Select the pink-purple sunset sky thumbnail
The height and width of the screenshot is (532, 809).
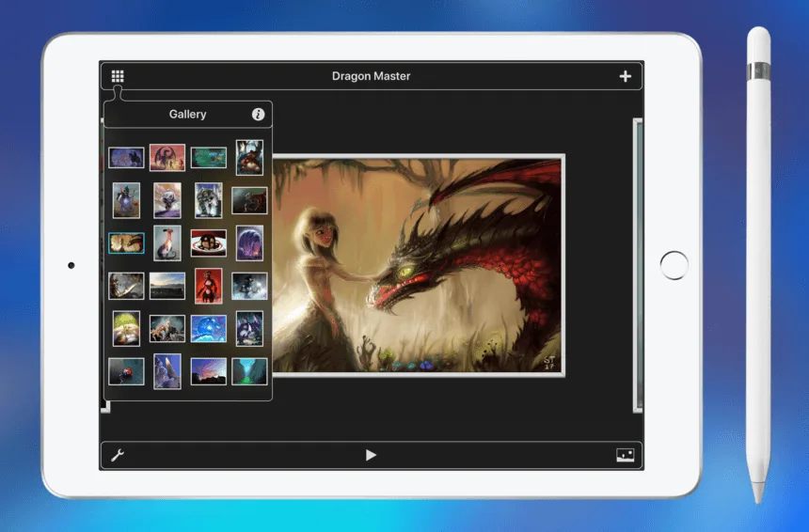pos(209,371)
